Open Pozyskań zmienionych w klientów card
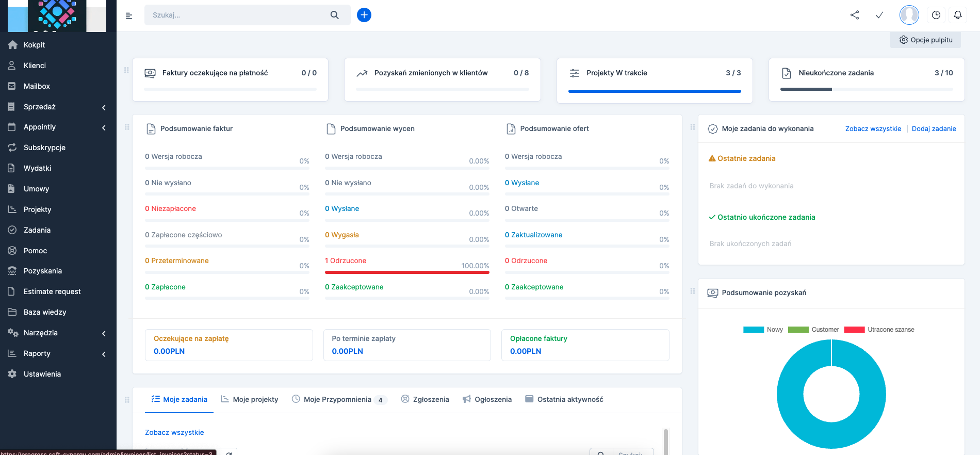The height and width of the screenshot is (455, 980). [443, 79]
